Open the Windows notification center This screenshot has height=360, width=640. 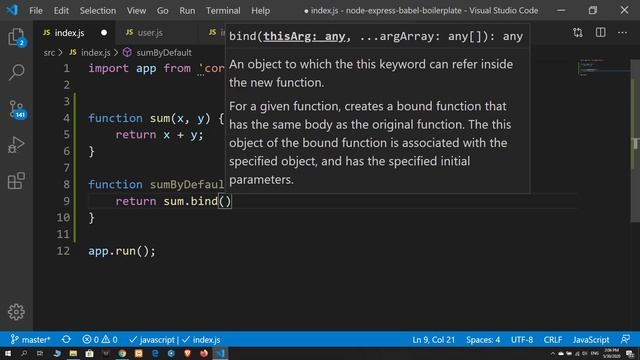point(630,354)
